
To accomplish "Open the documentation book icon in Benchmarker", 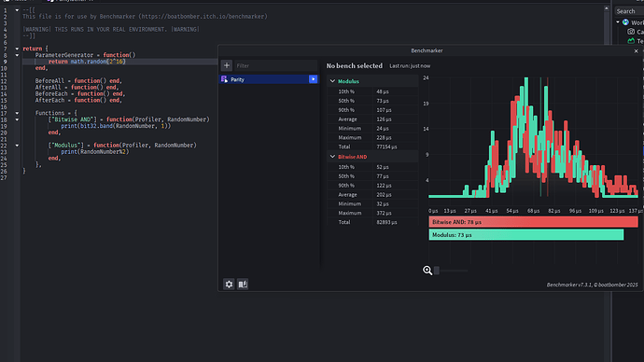I will [x=243, y=284].
